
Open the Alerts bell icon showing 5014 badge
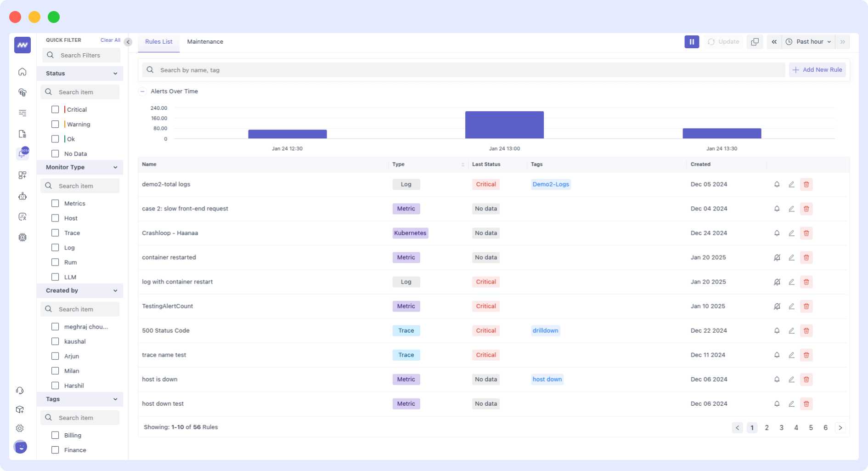point(22,153)
